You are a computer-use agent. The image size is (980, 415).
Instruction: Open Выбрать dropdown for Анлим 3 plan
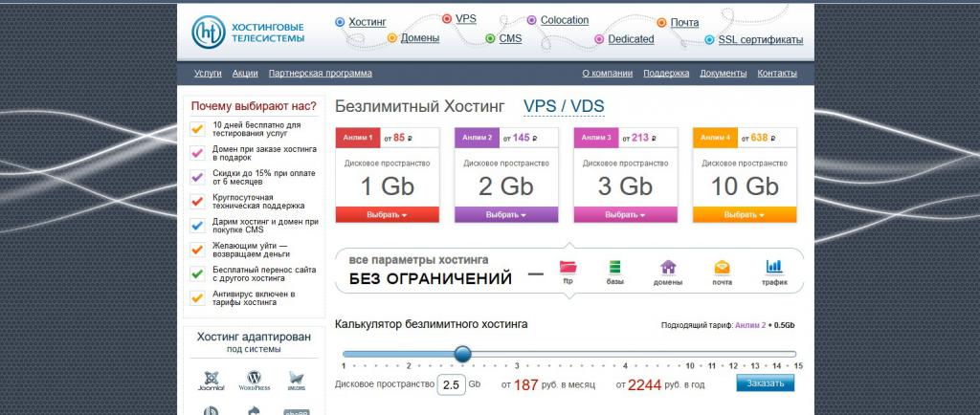(x=626, y=215)
